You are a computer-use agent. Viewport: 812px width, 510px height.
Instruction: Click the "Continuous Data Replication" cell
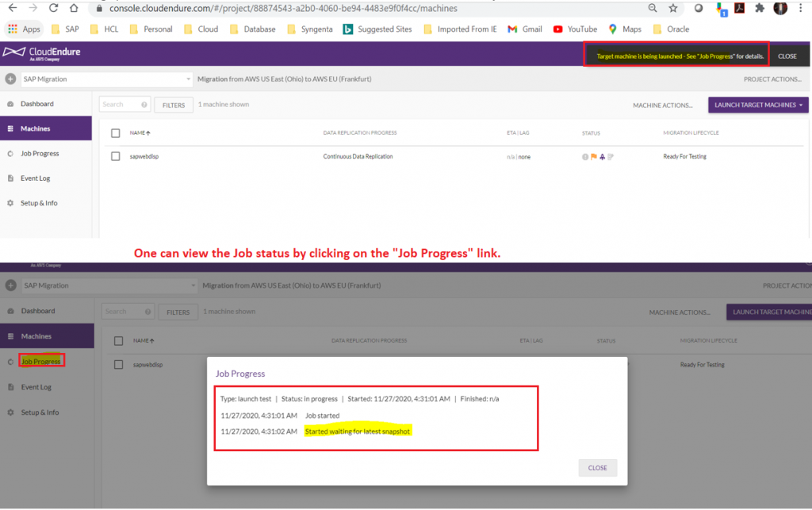[x=358, y=156]
